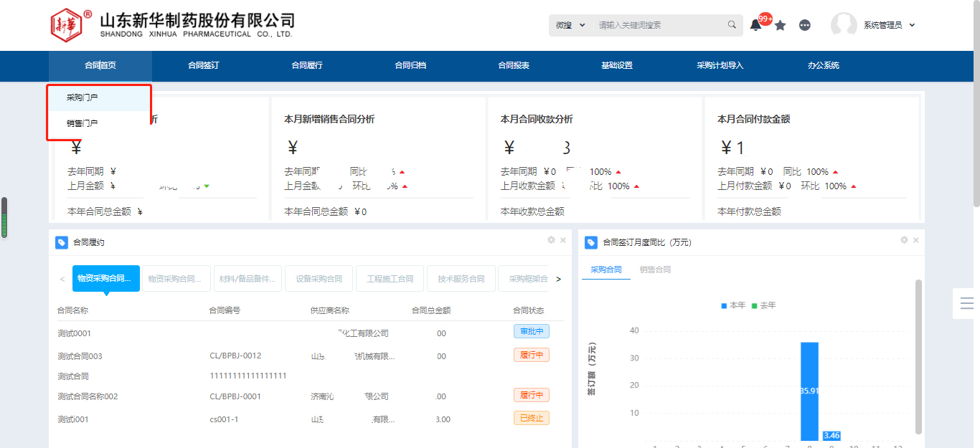Open the 合同归档 menu

pyautogui.click(x=410, y=66)
